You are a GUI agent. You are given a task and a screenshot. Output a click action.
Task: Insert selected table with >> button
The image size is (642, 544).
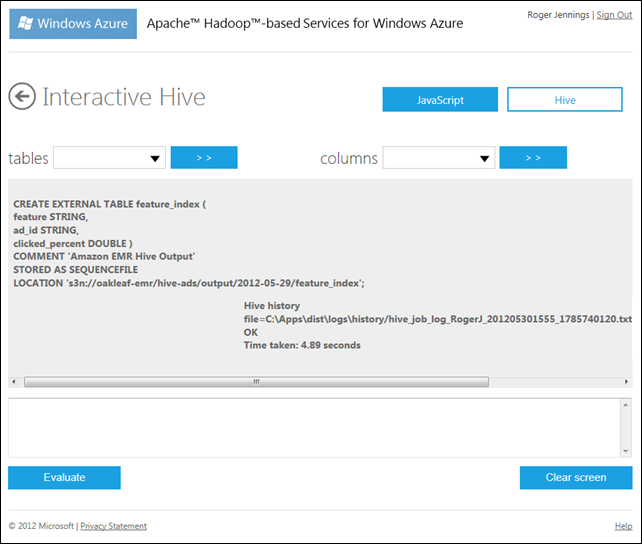(204, 158)
